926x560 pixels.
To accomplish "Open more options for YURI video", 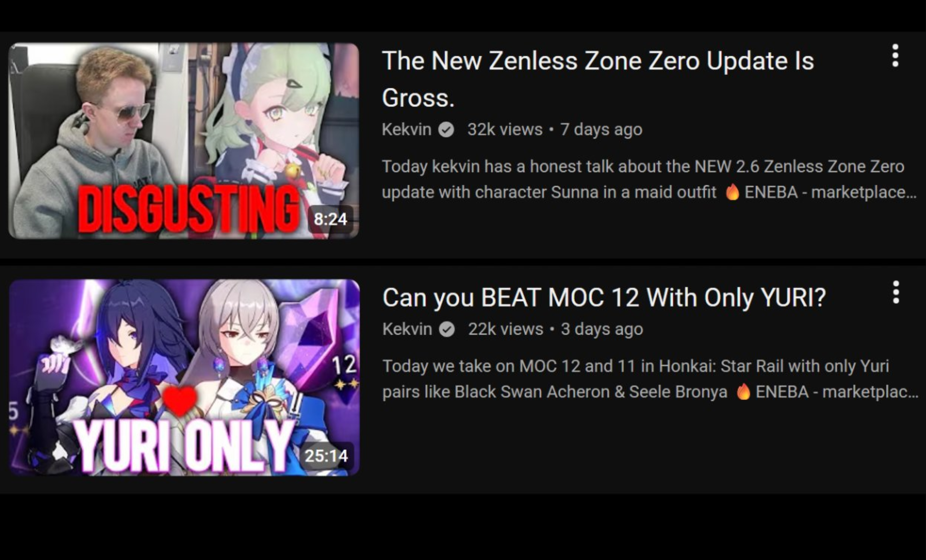I will pos(896,292).
